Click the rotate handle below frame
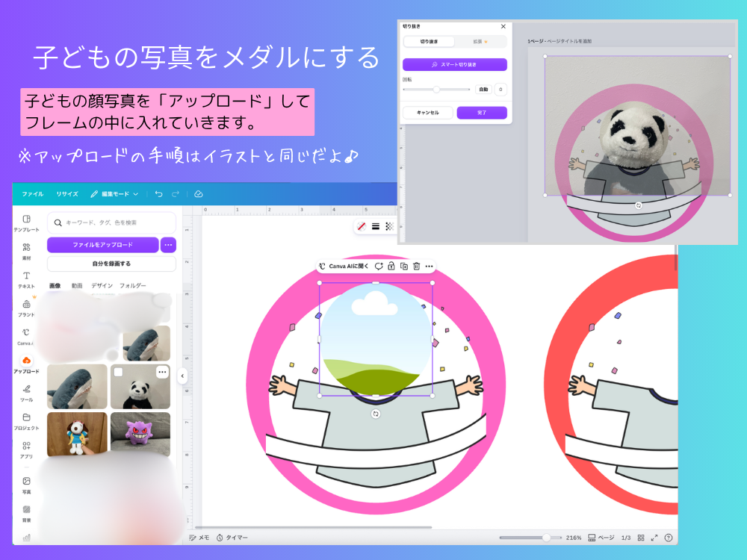This screenshot has height=560, width=747. click(x=376, y=414)
